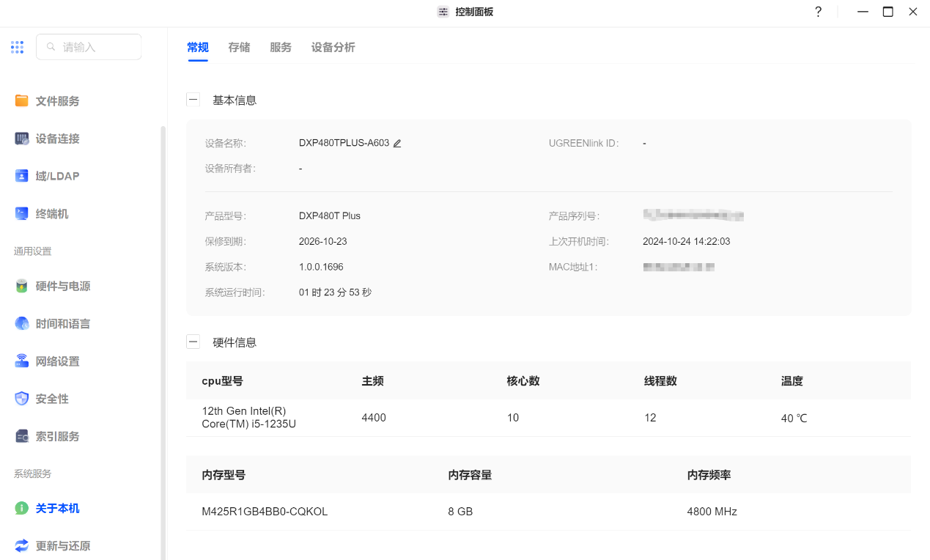Open 时间和语言 settings icon
Screen dimensions: 930x560
[x=22, y=323]
